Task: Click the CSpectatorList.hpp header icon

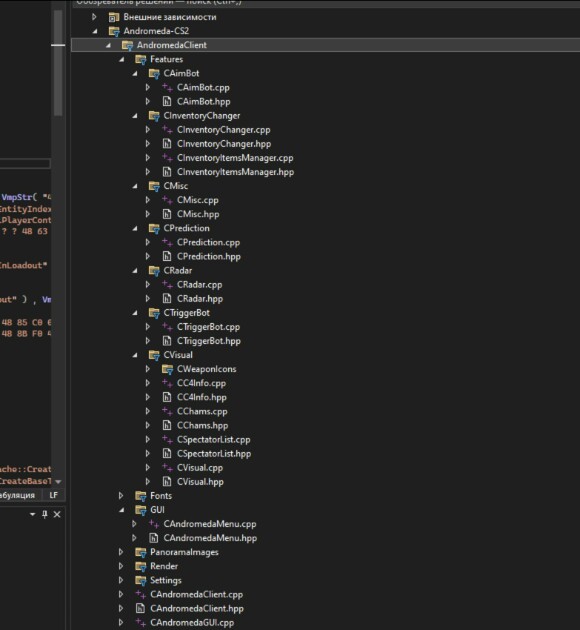Action: coord(167,454)
